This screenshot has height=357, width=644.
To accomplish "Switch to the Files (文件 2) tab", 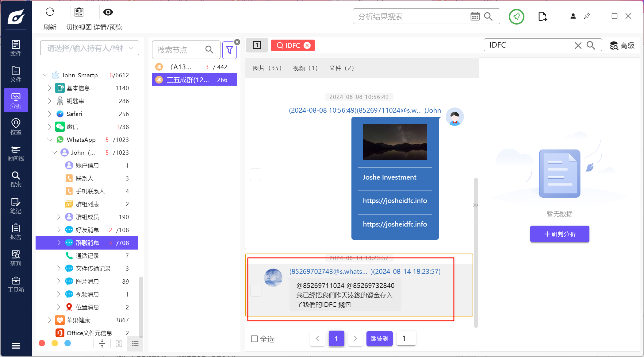I will (341, 68).
